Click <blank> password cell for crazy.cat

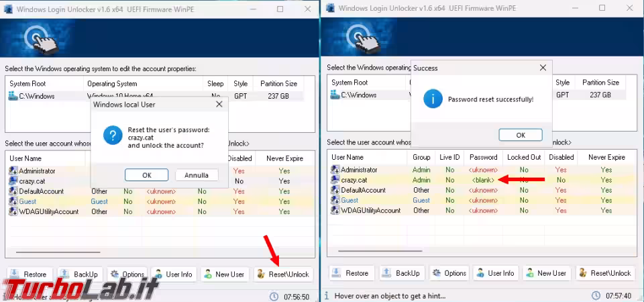[x=484, y=180]
